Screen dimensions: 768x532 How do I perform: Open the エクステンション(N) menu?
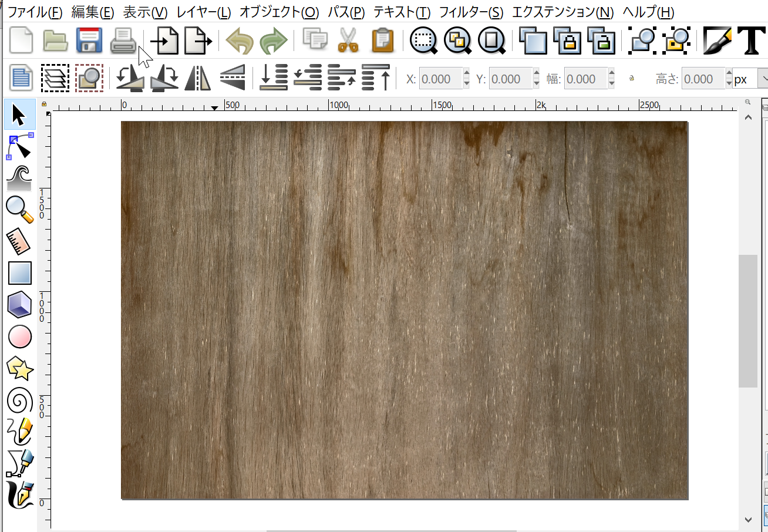pyautogui.click(x=562, y=12)
